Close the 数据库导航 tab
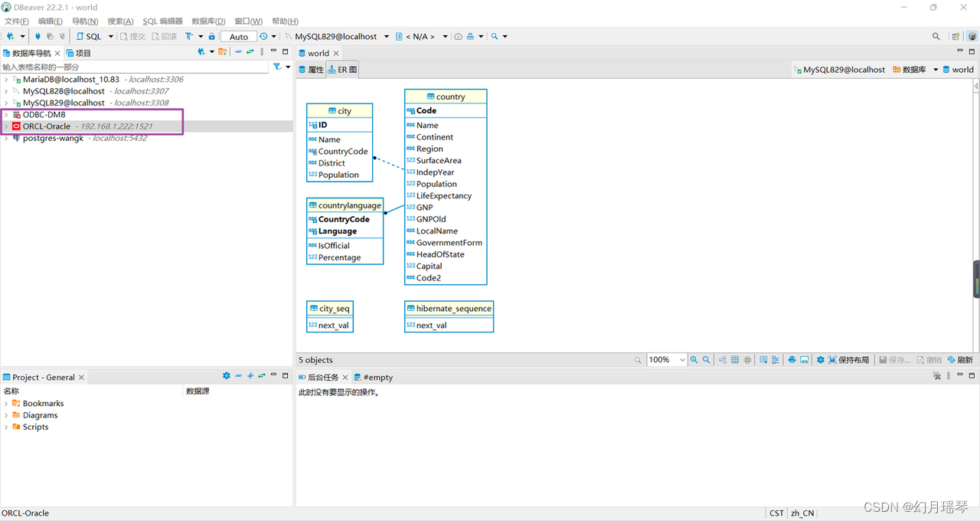Image resolution: width=980 pixels, height=521 pixels. (x=57, y=53)
